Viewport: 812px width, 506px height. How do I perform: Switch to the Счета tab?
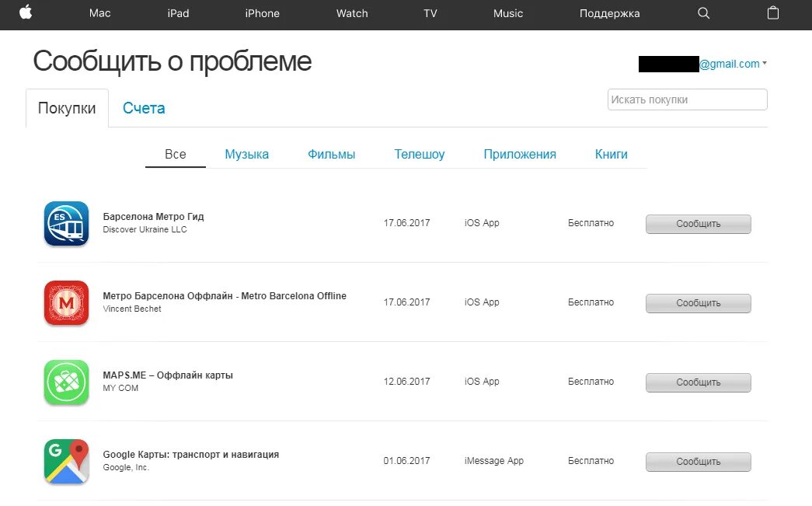[x=144, y=108]
